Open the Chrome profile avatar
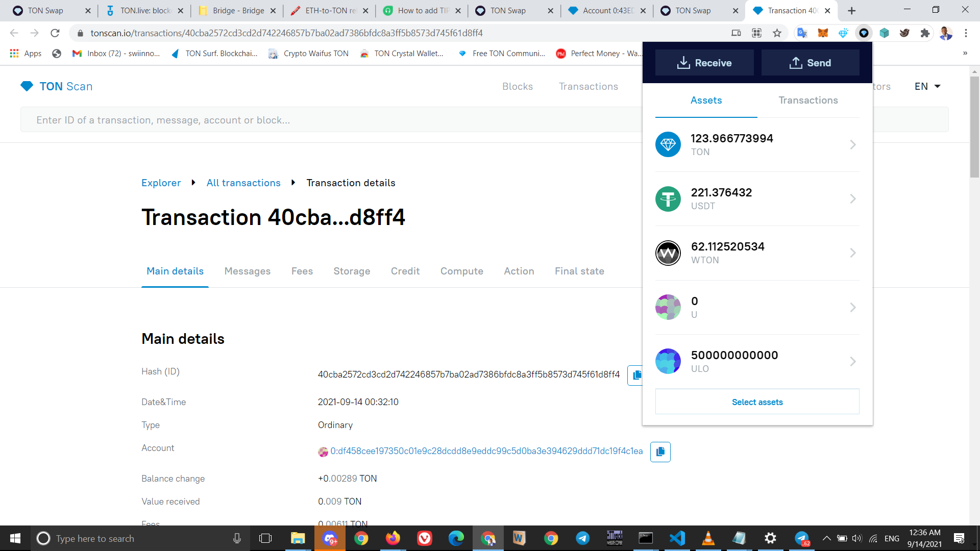This screenshot has height=551, width=980. pos(946,33)
